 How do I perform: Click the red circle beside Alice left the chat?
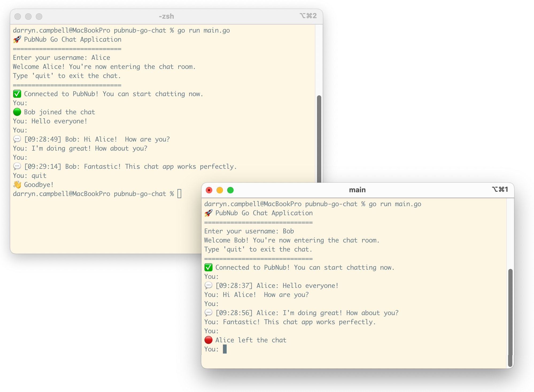(x=208, y=340)
